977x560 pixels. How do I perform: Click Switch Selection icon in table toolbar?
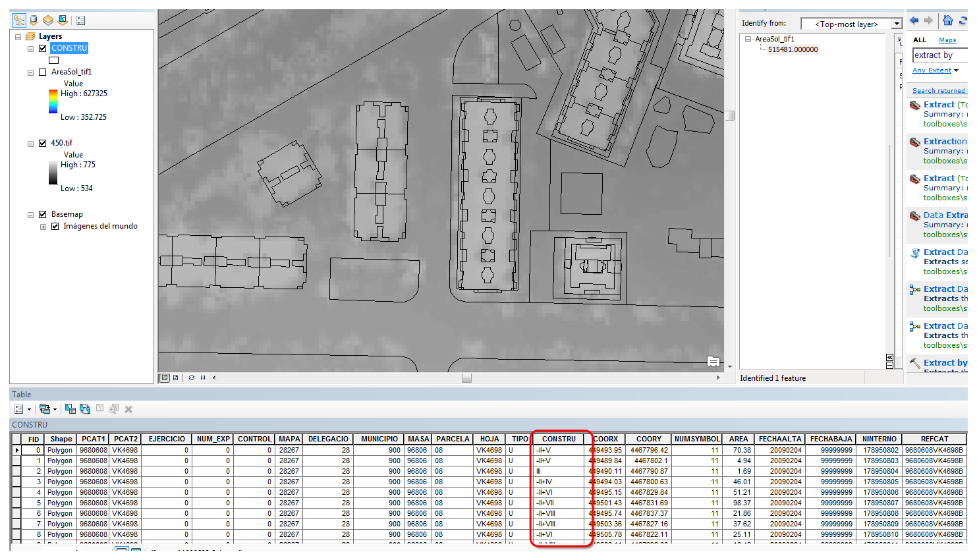click(x=85, y=409)
